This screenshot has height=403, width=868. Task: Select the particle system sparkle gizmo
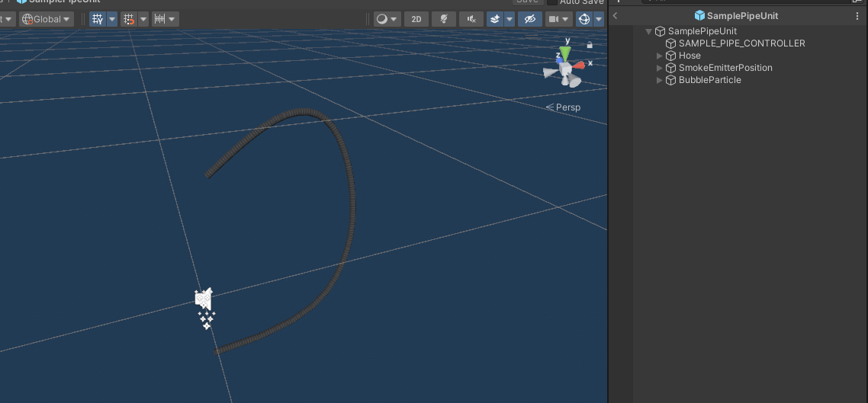pos(207,321)
